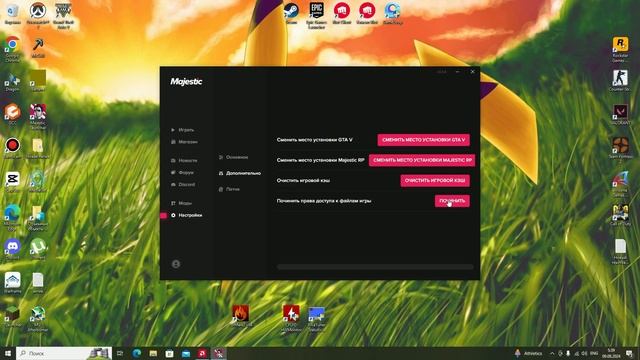Select the CapCut desktop icon
Screen dimensions: 640x360
(12, 182)
